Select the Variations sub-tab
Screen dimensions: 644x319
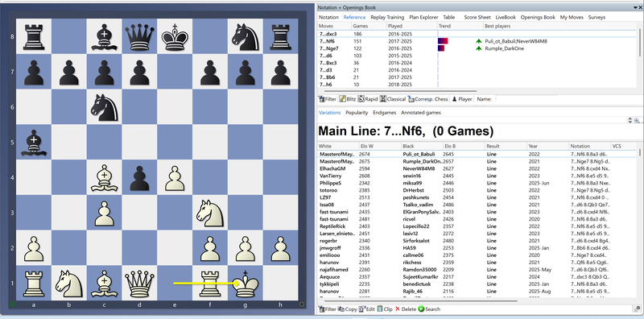tap(330, 112)
